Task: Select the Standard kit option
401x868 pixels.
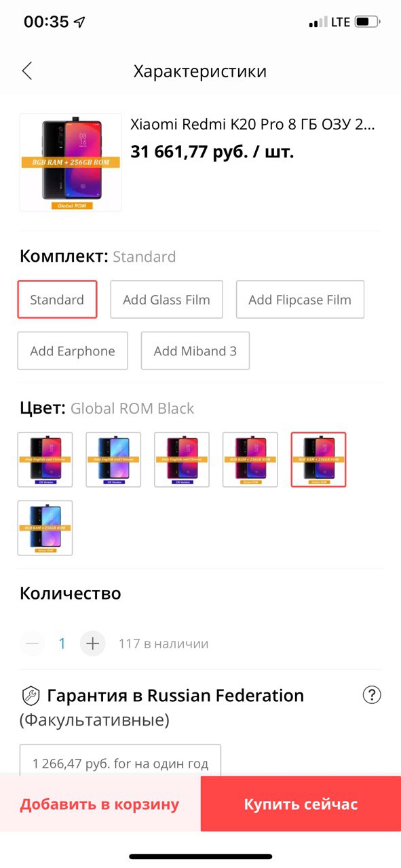Action: pos(57,299)
